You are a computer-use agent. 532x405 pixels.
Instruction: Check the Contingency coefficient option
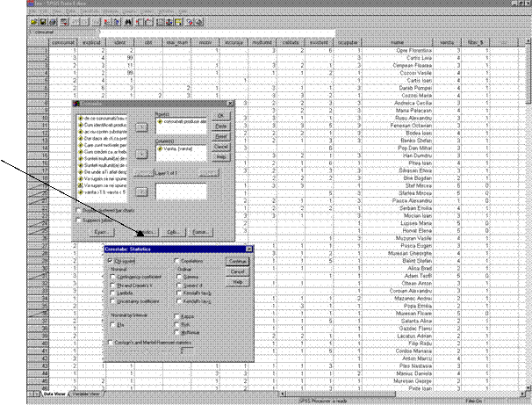point(111,276)
